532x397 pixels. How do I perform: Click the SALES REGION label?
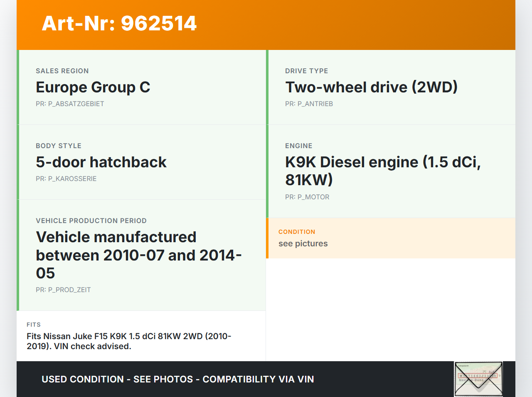(x=62, y=71)
